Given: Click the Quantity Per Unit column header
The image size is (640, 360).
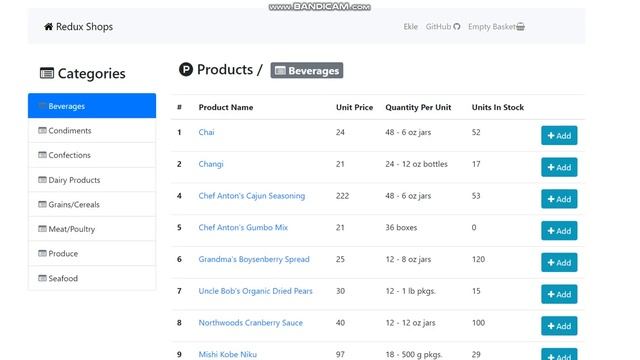Looking at the screenshot, I should [x=418, y=107].
